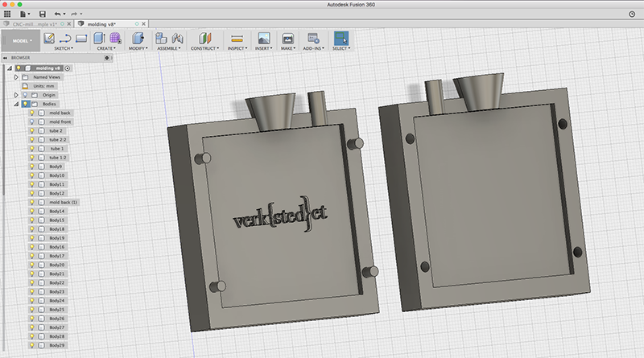
Task: Collapse the Bodies folder
Action: click(16, 104)
